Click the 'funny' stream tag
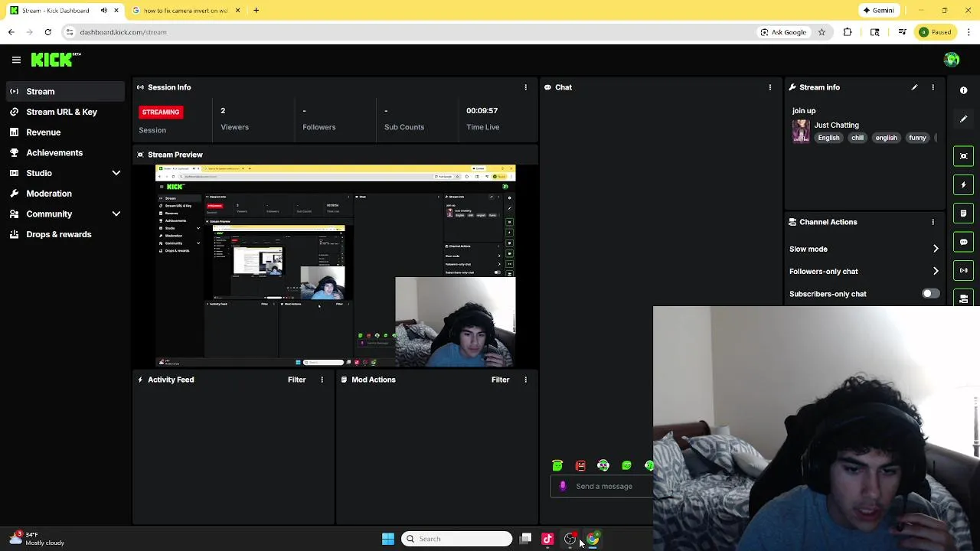 point(917,138)
